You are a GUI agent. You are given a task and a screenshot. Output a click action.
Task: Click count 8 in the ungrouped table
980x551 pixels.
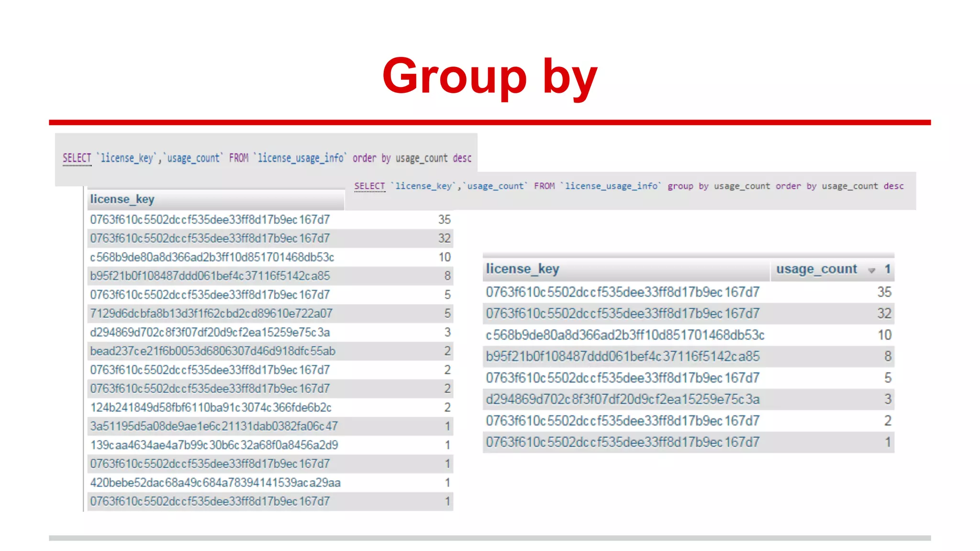tap(447, 276)
